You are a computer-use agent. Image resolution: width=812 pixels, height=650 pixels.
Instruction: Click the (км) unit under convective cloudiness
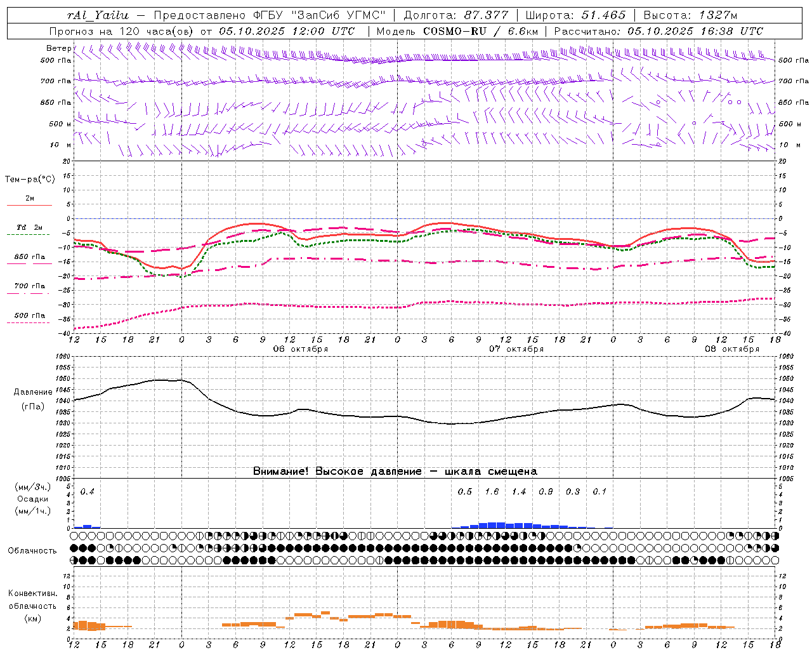point(32,618)
